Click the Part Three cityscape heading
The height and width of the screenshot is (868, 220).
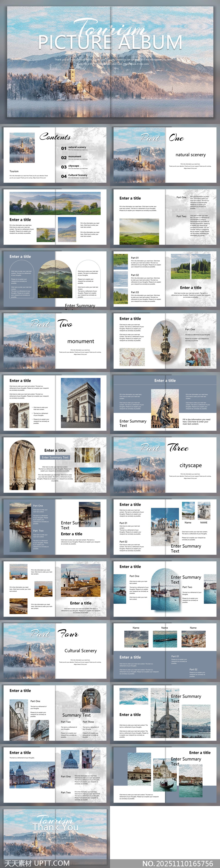coord(190,465)
